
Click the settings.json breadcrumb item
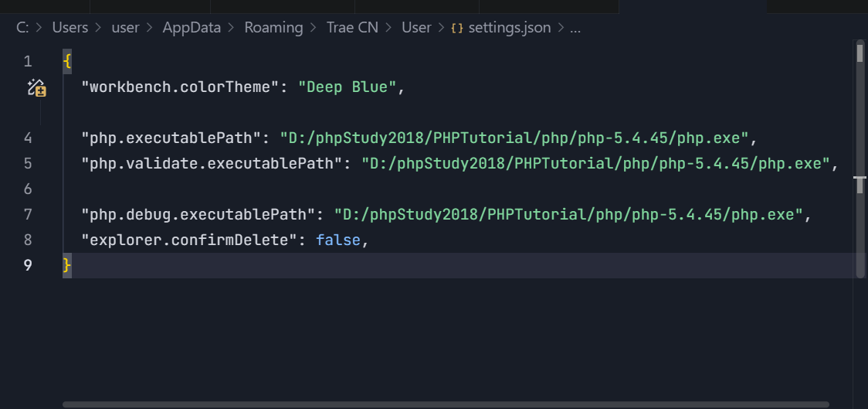pyautogui.click(x=509, y=28)
